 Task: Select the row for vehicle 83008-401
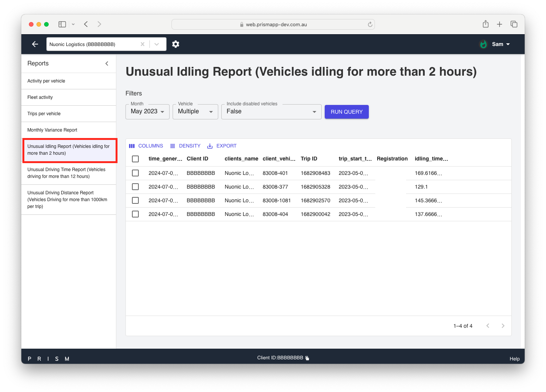(135, 173)
